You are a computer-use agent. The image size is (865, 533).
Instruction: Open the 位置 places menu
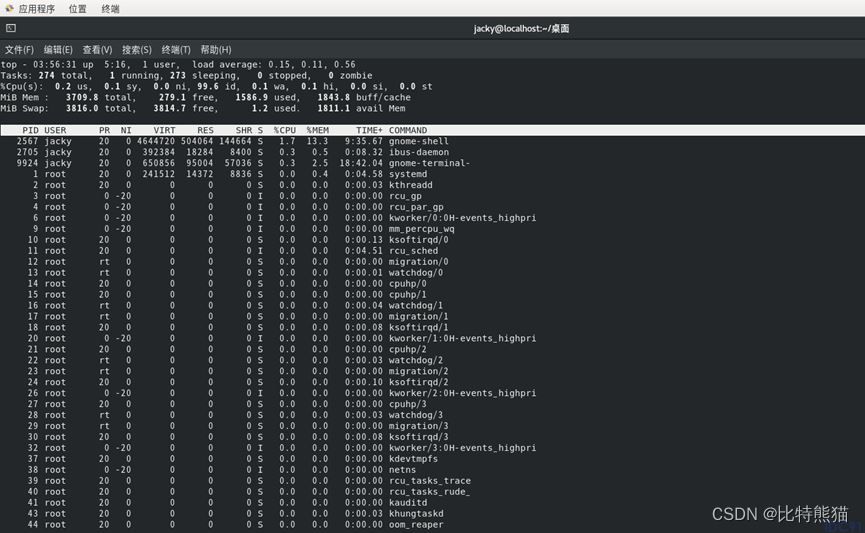[x=77, y=9]
